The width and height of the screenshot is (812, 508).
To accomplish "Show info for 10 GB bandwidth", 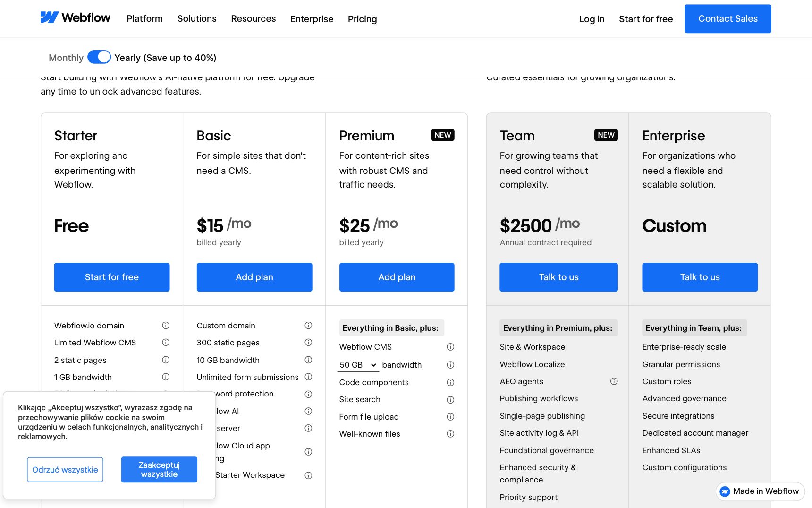I will coord(308,360).
